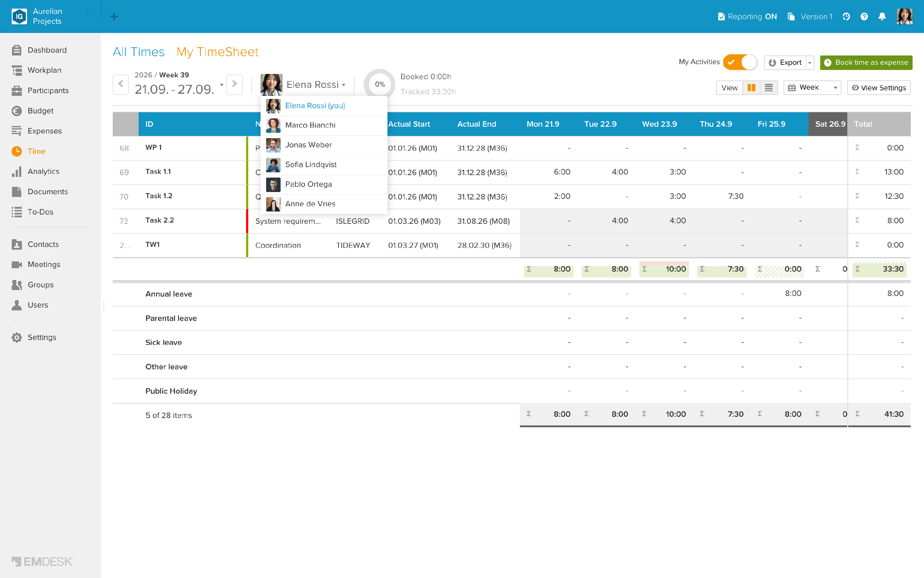
Task: Open the Budget section
Action: (x=33, y=111)
